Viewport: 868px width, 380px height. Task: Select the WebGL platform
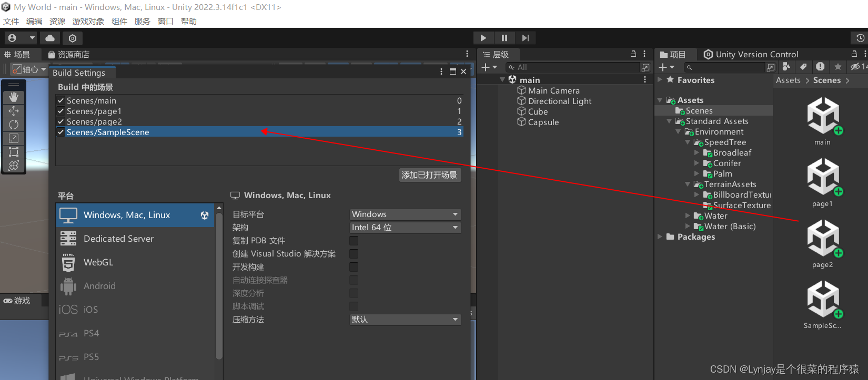click(135, 262)
